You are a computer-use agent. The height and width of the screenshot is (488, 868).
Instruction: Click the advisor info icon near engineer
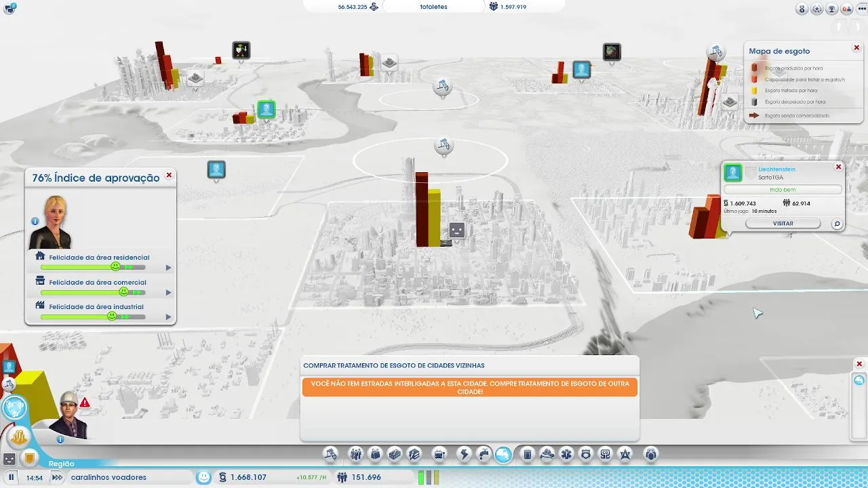pos(60,439)
